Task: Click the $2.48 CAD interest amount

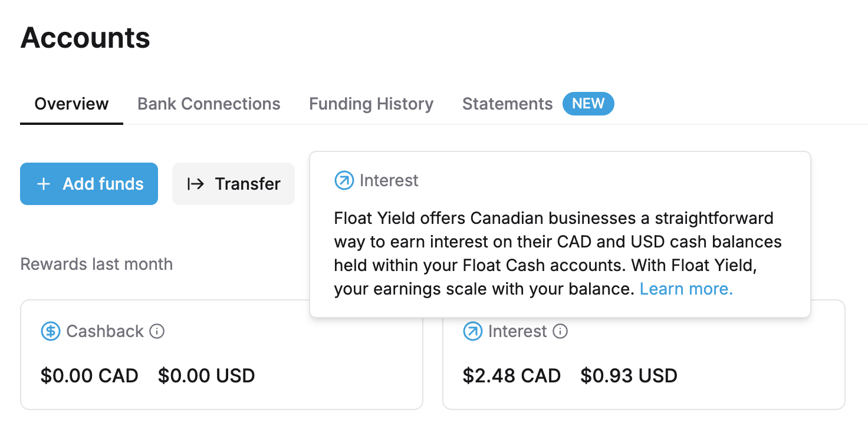Action: (x=511, y=375)
